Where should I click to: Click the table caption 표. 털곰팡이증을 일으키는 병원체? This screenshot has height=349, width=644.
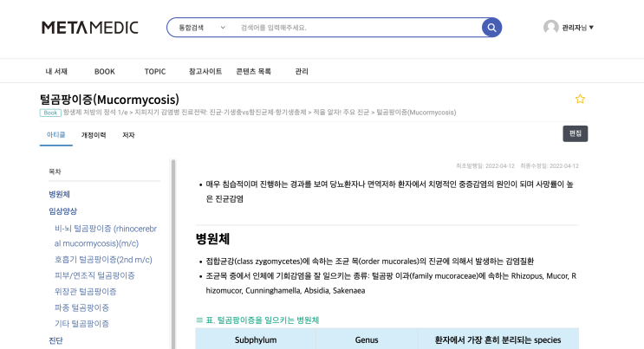[x=262, y=320]
